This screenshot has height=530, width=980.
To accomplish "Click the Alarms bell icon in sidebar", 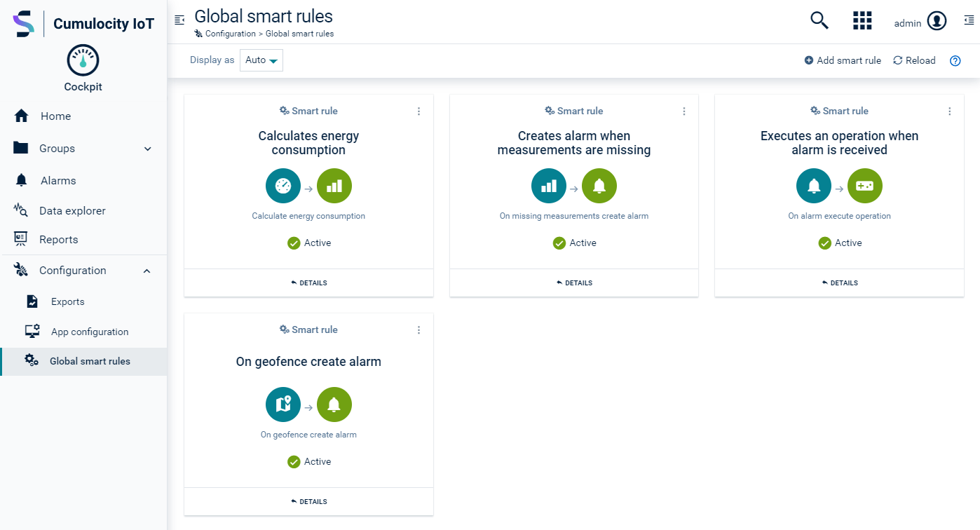I will (21, 180).
